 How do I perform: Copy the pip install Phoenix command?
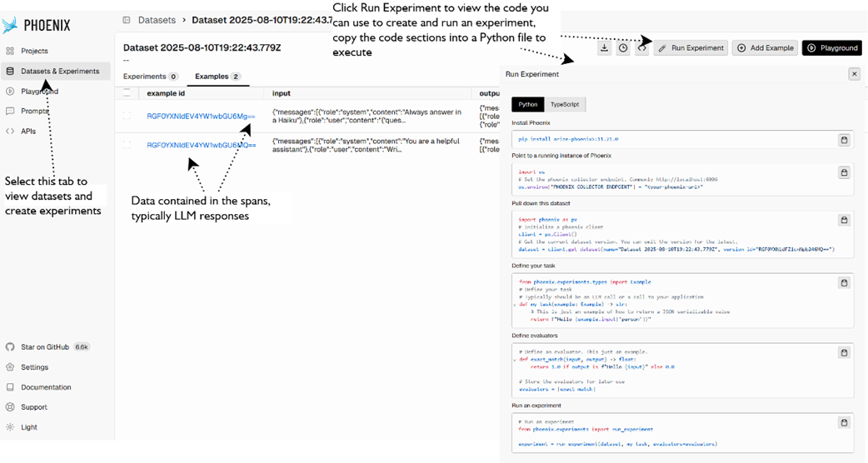click(x=843, y=141)
